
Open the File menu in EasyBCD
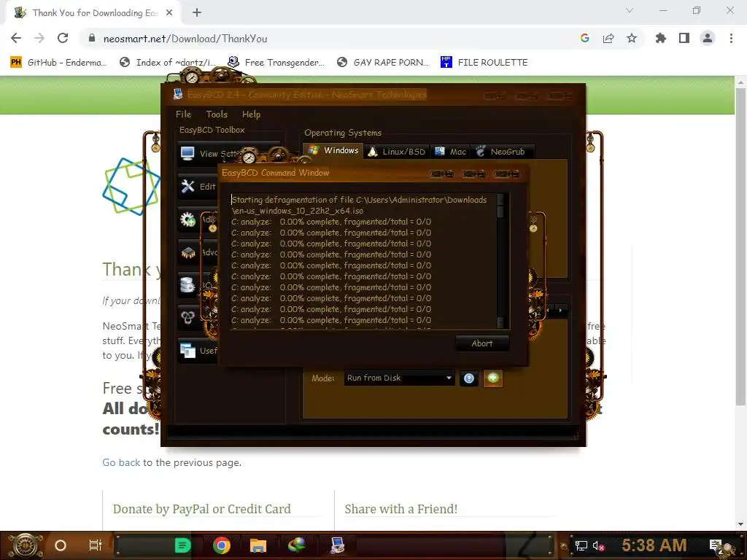183,114
